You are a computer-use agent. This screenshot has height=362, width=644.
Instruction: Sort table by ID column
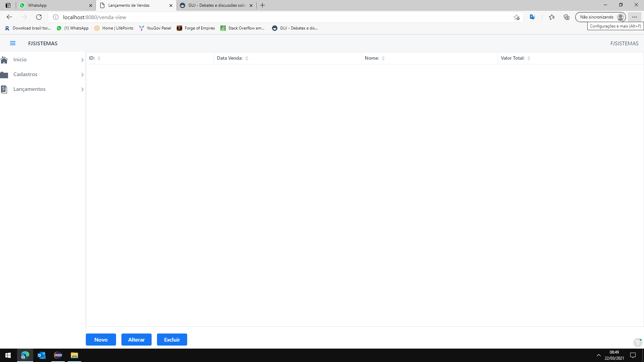[99, 58]
